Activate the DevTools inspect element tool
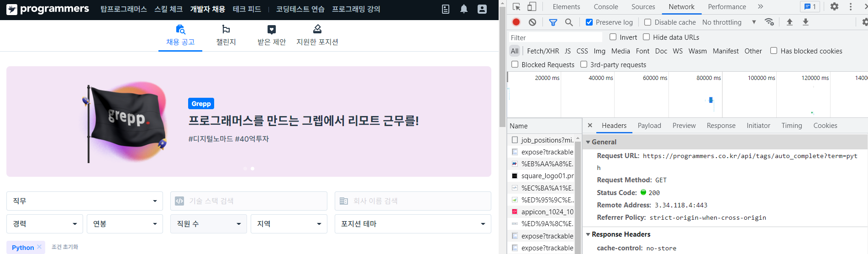The image size is (868, 254). pos(516,7)
